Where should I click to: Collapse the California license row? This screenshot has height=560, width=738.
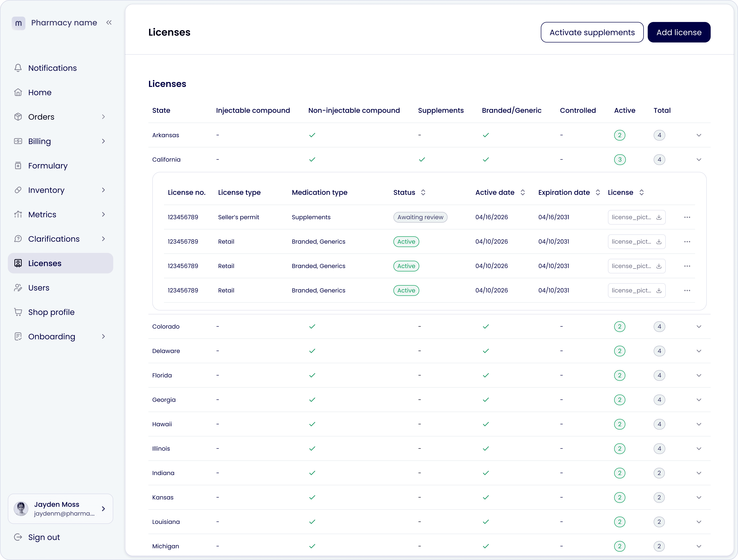coord(699,160)
